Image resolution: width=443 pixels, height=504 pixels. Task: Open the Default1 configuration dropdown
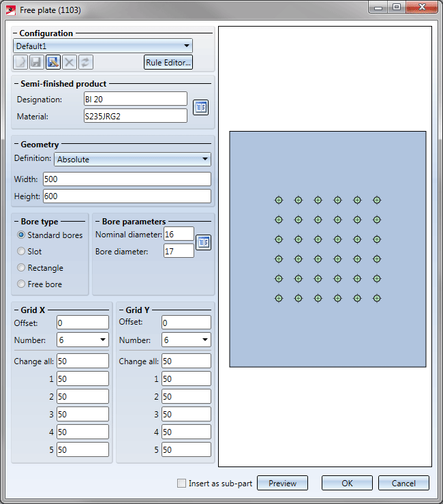click(103, 46)
